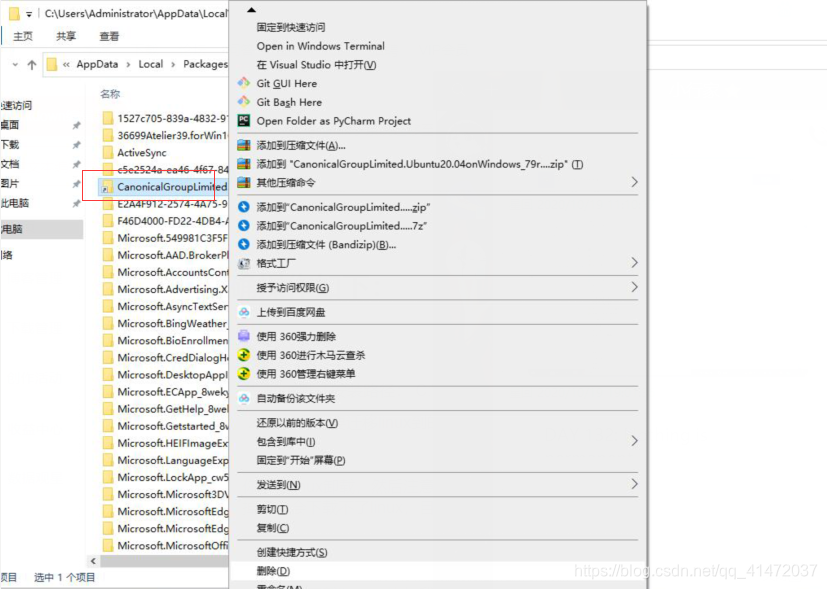Open the 查看 ribbon tab
This screenshot has height=589, width=827.
point(109,36)
